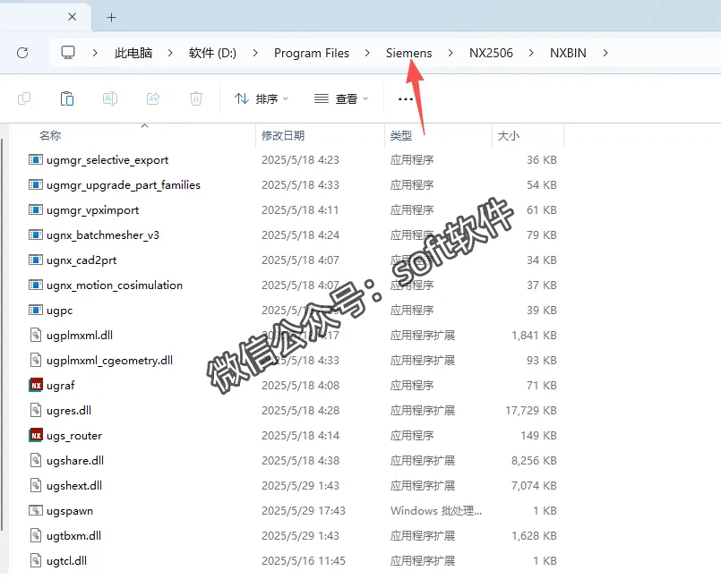The height and width of the screenshot is (588, 721).
Task: Select the ugshare.dll file icon
Action: click(36, 460)
